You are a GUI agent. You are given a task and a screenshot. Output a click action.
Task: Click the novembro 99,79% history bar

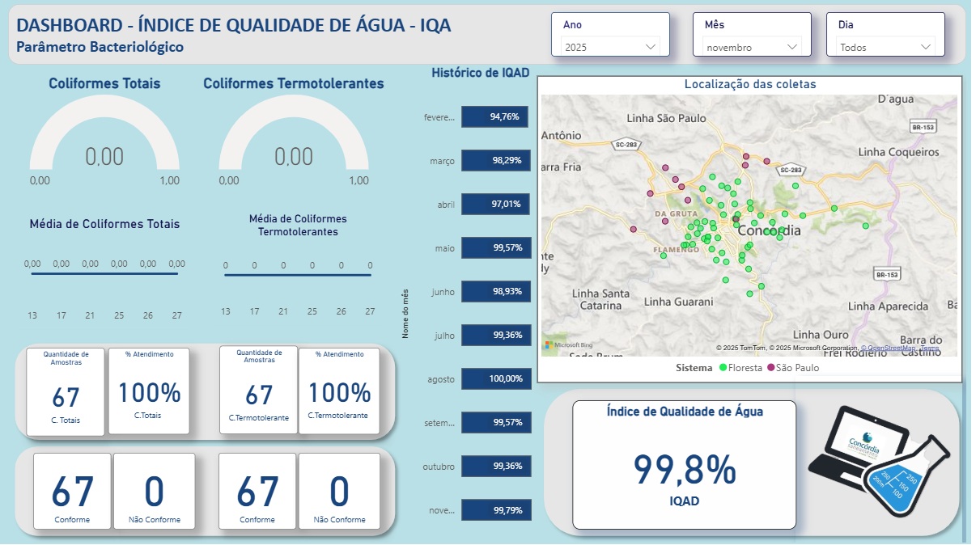[x=495, y=509]
